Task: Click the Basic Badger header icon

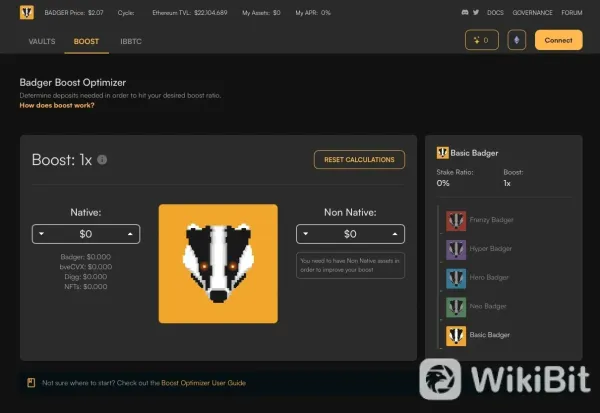Action: [442, 153]
